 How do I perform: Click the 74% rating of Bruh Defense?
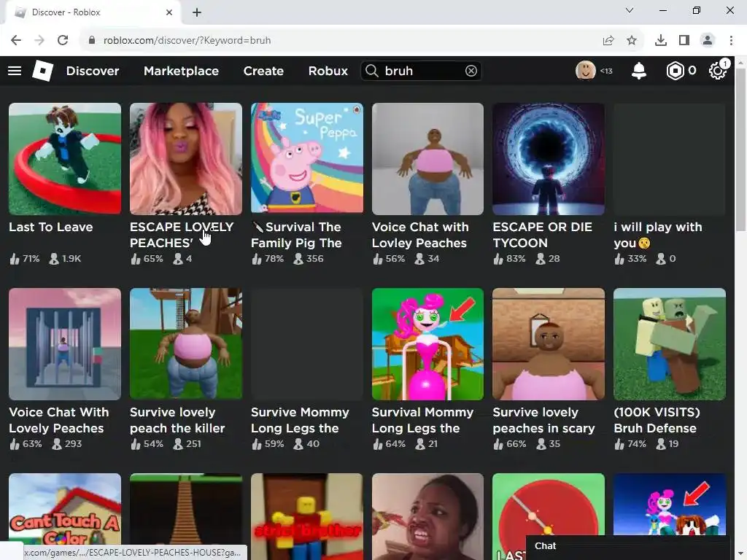coord(630,444)
